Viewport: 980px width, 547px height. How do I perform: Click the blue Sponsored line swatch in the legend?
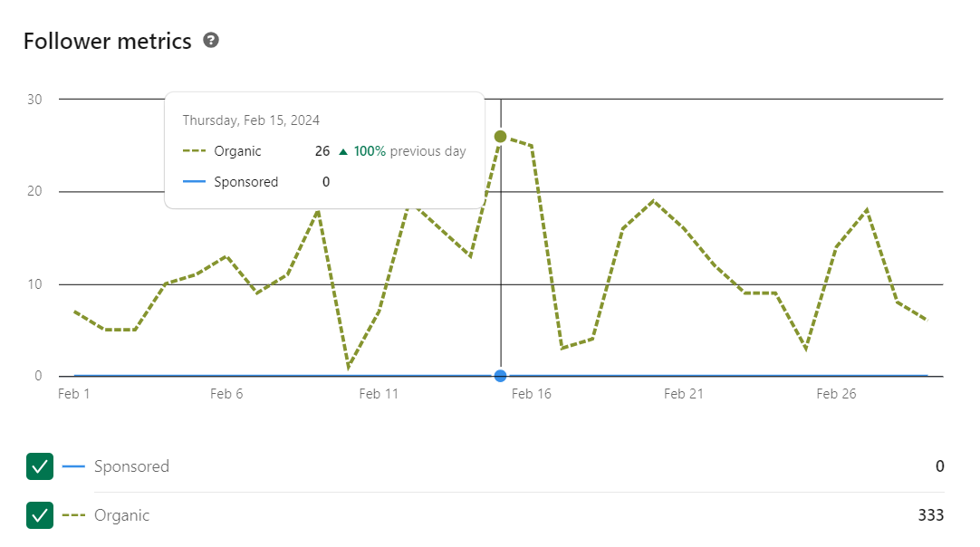point(75,466)
